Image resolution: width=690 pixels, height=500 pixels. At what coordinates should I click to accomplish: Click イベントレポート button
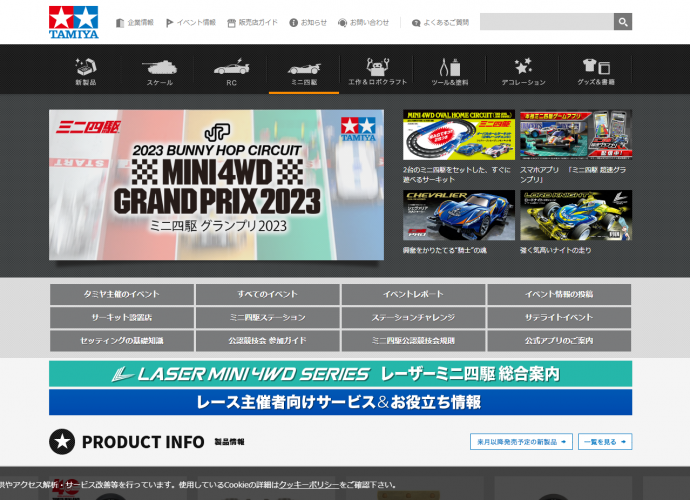tap(413, 294)
